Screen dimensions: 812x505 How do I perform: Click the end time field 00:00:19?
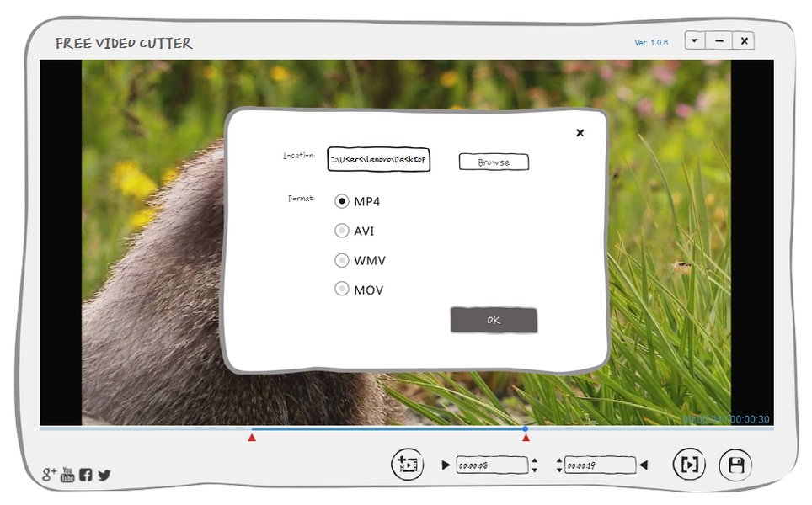[x=601, y=465]
